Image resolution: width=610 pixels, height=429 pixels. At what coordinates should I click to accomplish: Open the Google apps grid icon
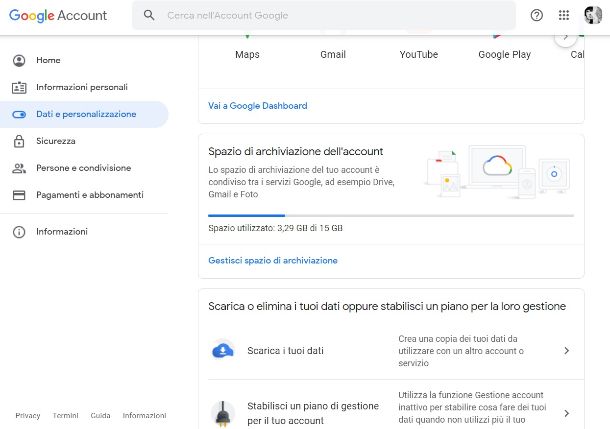(564, 15)
